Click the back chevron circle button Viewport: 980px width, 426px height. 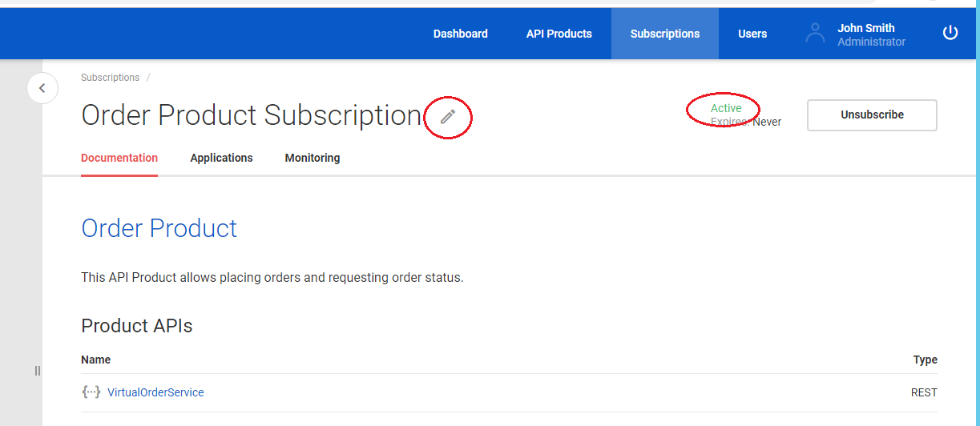(42, 88)
